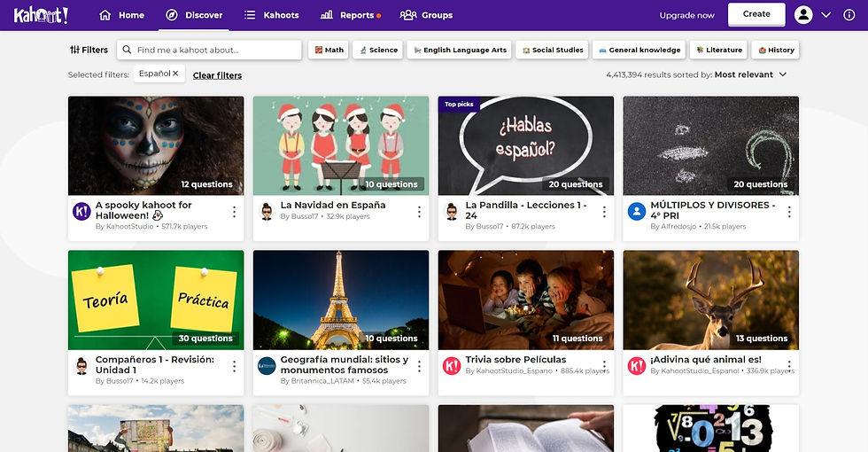Click the Discover compass icon
The width and height of the screenshot is (868, 452).
click(172, 15)
